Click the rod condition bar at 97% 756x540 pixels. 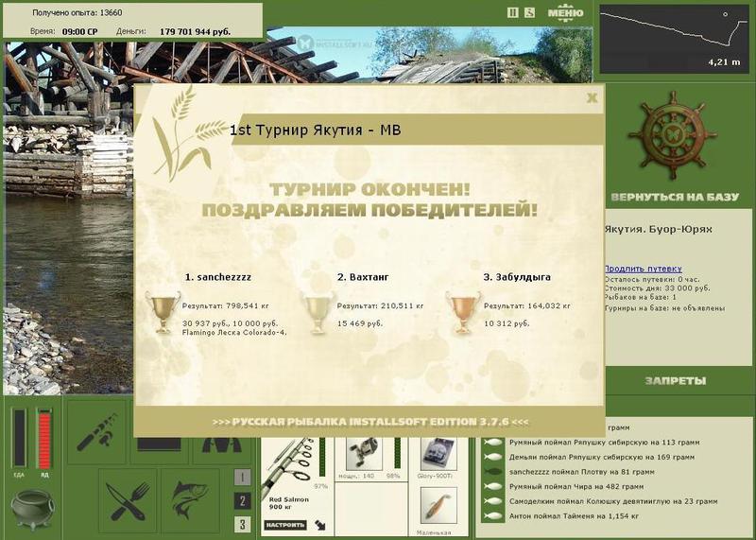pyautogui.click(x=322, y=458)
